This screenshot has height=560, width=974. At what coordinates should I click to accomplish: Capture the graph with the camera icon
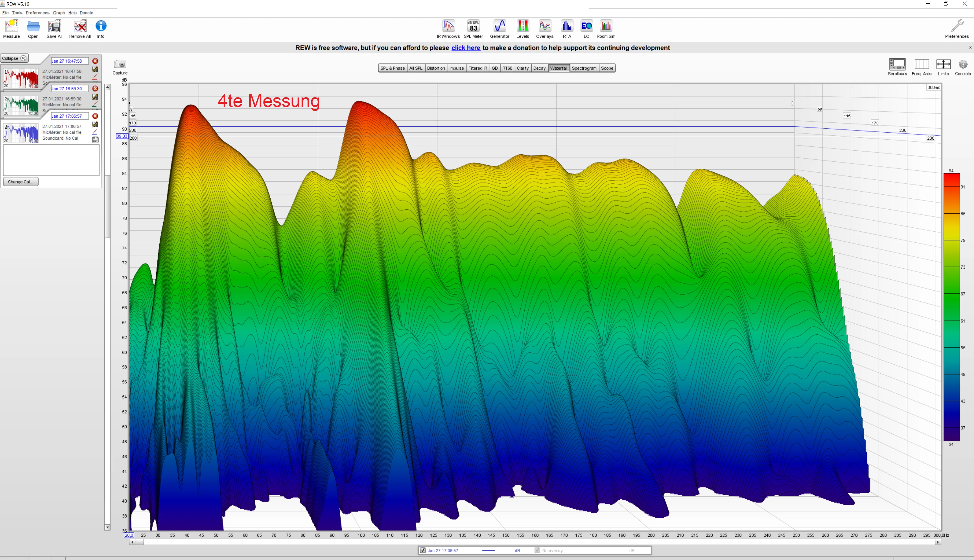[120, 67]
